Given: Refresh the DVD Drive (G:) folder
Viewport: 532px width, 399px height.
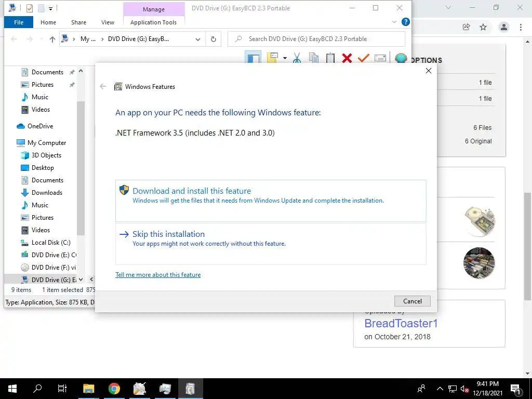Looking at the screenshot, I should (x=214, y=39).
